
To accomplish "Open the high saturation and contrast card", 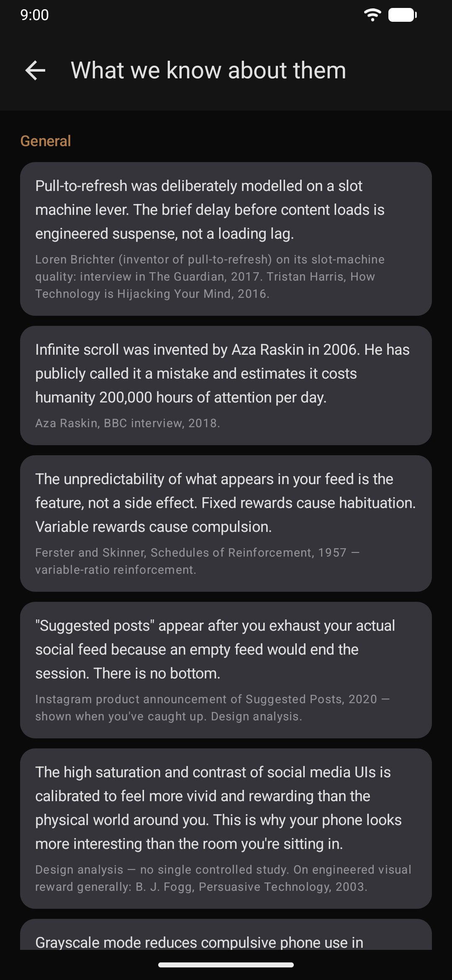I will point(226,828).
